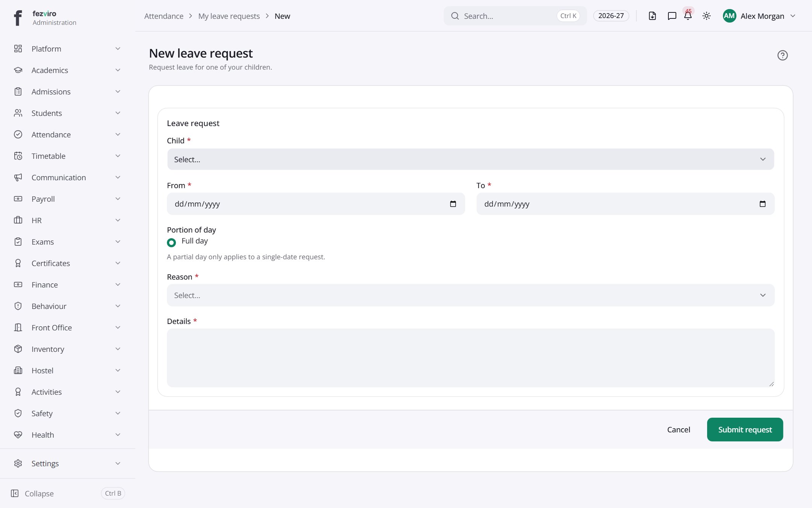
Task: Click the Academics graduation cap icon
Action: 18,70
